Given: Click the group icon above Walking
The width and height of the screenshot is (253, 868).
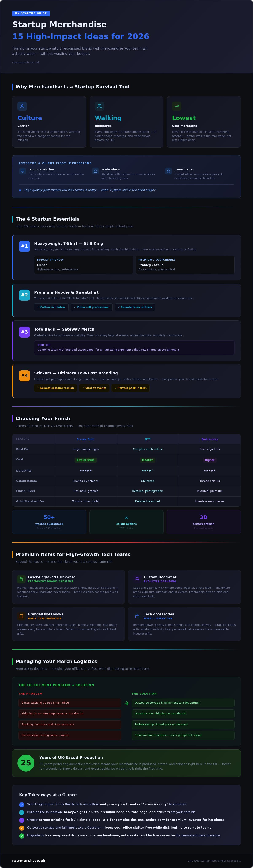Looking at the screenshot, I should click(100, 106).
